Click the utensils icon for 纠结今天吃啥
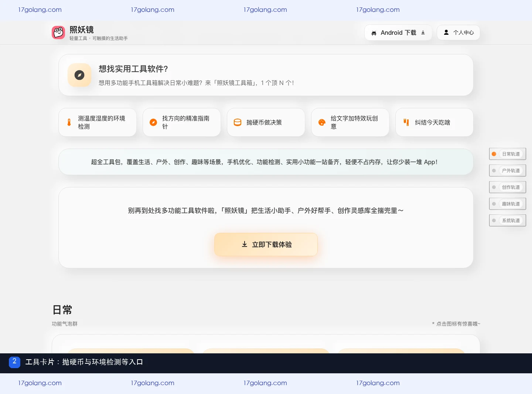This screenshot has width=532, height=394. click(x=406, y=122)
